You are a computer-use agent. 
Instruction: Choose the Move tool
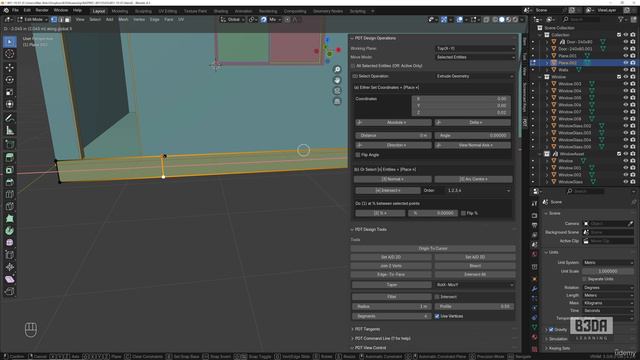(9, 67)
